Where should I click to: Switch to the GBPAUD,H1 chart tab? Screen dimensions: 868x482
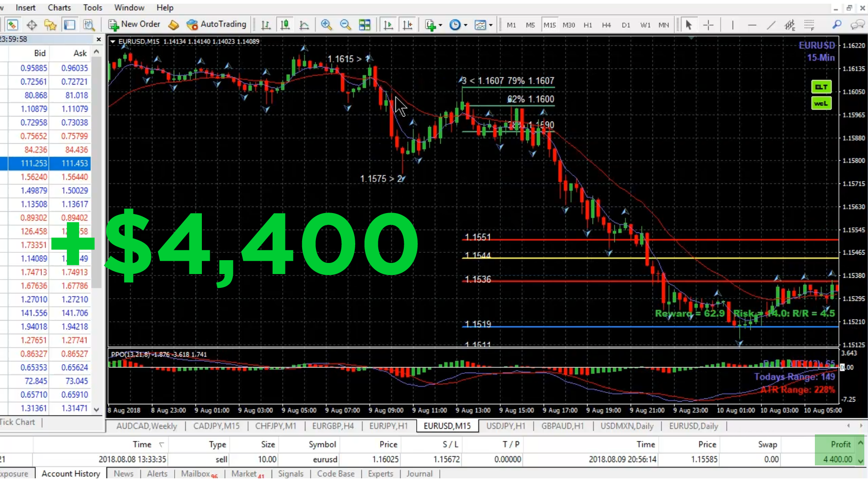[563, 426]
